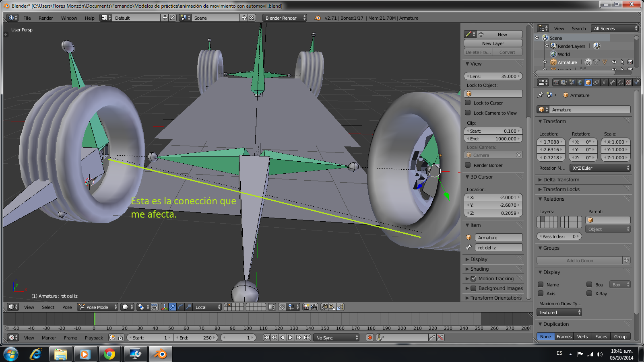Click the OpenGL render image camera icon
This screenshot has height=362, width=644.
(306, 307)
